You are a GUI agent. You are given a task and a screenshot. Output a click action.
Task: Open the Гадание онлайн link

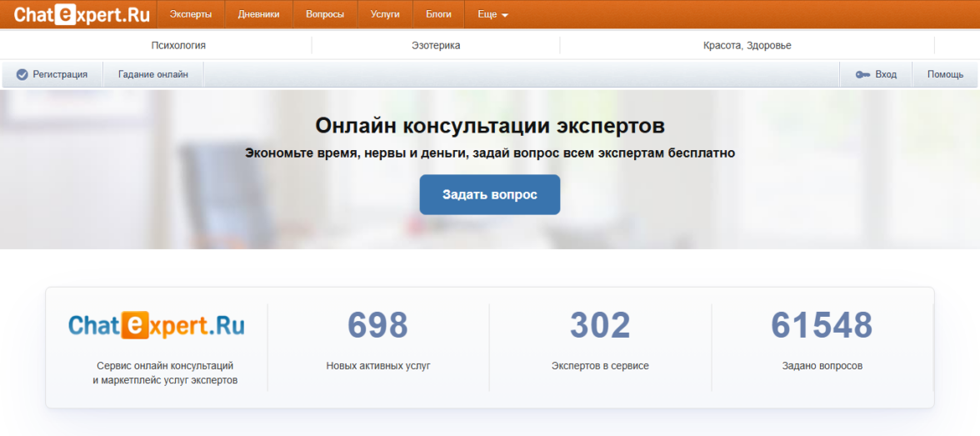pos(153,74)
